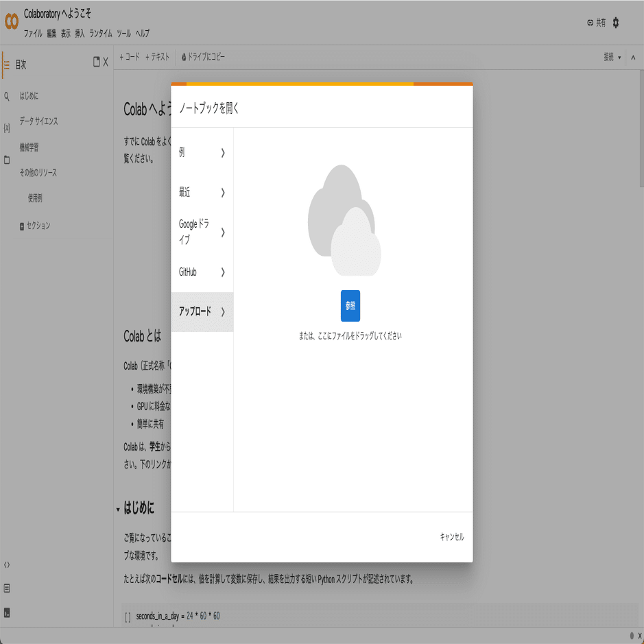Select 使用例 in table of contents
This screenshot has width=644, height=644.
35,198
